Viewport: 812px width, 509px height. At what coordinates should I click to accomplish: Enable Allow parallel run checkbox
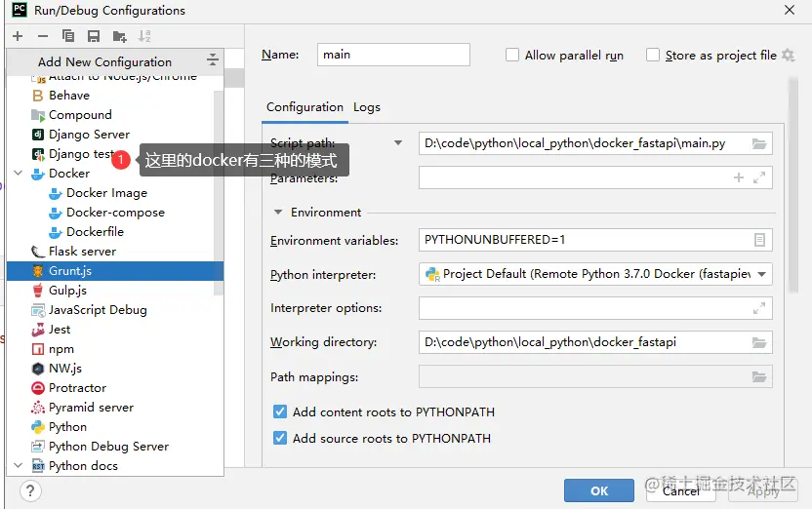(512, 55)
